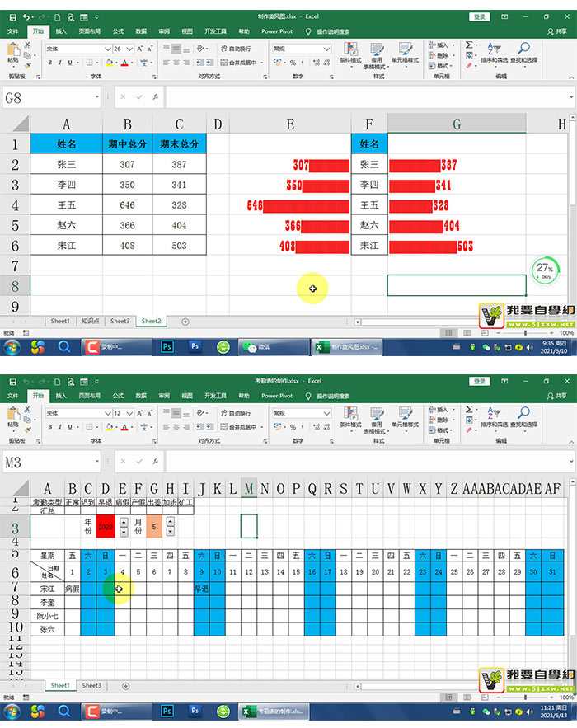Click 文件 menu in top Excel window
The width and height of the screenshot is (577, 728).
[x=13, y=31]
